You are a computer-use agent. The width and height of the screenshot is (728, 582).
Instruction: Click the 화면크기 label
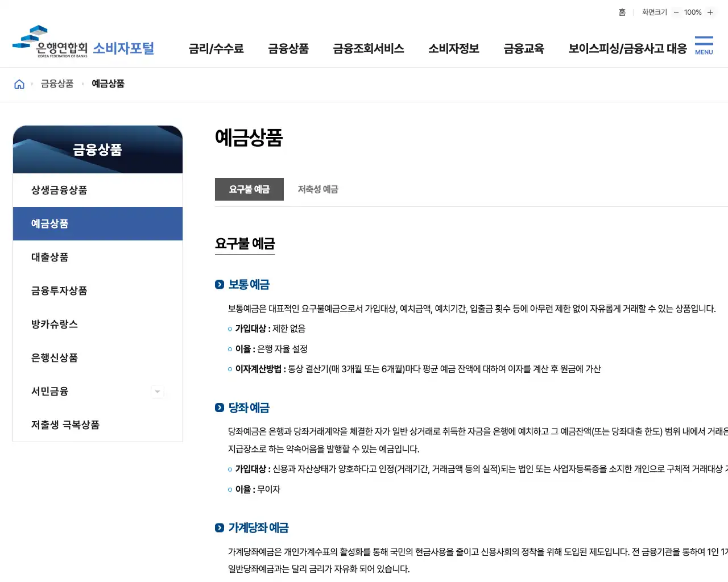click(x=655, y=13)
